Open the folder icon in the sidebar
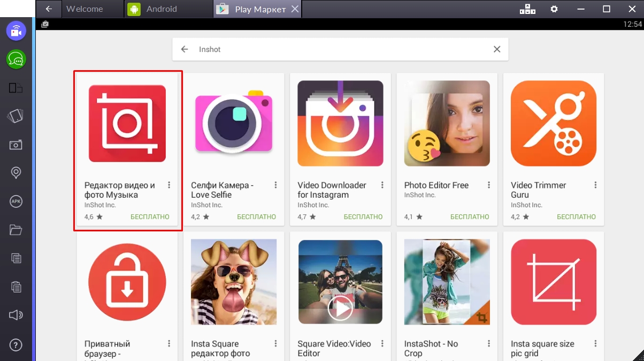This screenshot has height=361, width=644. tap(16, 230)
